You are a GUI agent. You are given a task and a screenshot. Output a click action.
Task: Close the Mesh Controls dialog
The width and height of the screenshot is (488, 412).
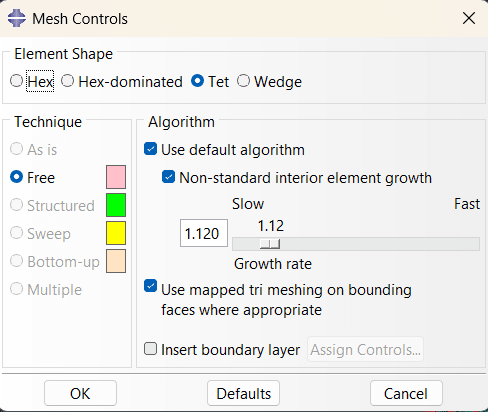point(469,18)
